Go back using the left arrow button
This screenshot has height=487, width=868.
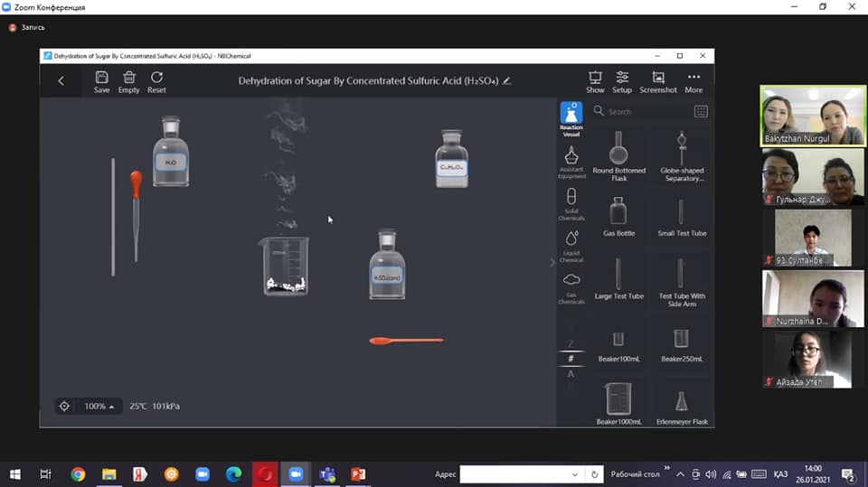point(61,81)
